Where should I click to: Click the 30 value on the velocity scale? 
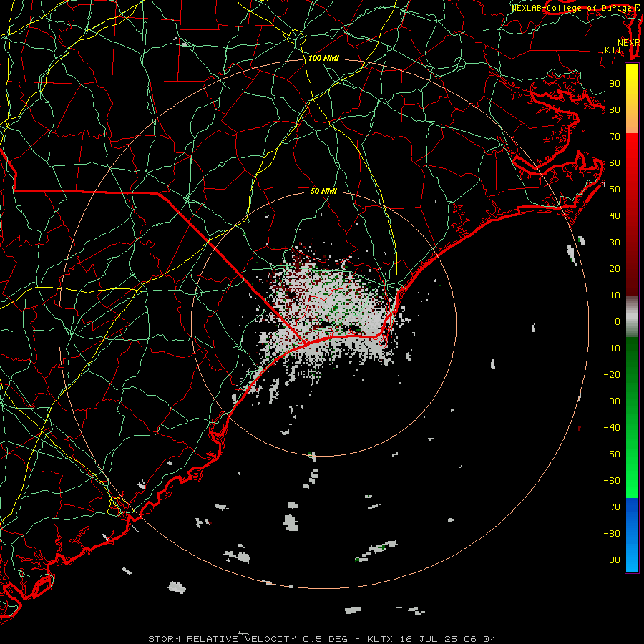615,243
